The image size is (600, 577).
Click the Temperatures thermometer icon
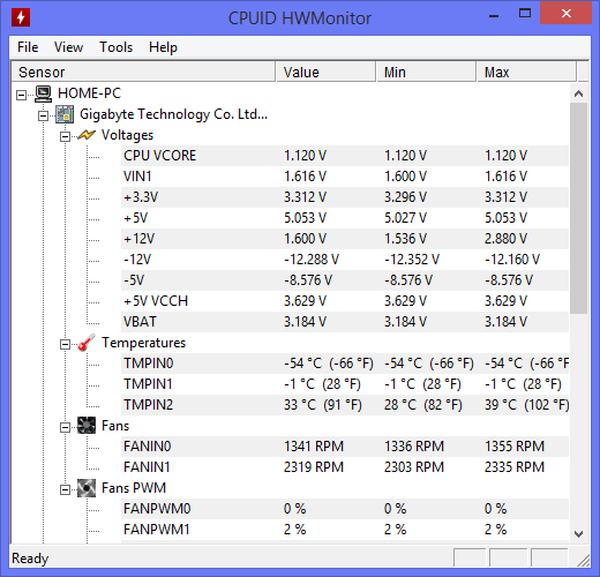(x=86, y=343)
